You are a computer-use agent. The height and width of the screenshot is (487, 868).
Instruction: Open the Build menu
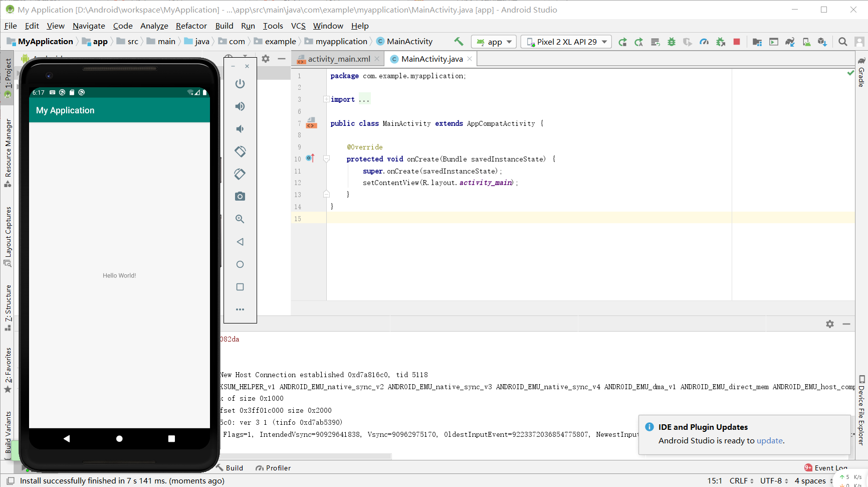tap(224, 26)
